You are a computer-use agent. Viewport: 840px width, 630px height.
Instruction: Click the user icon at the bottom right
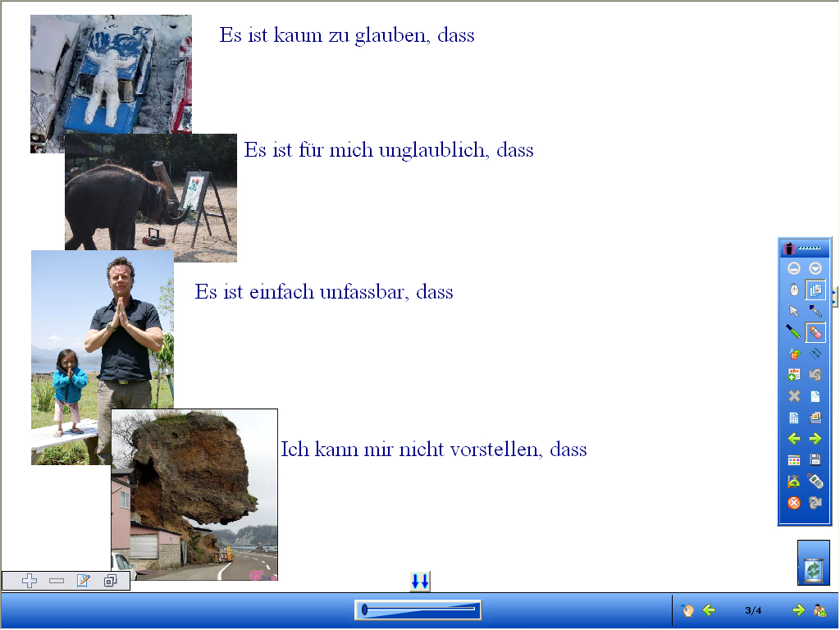[819, 609]
